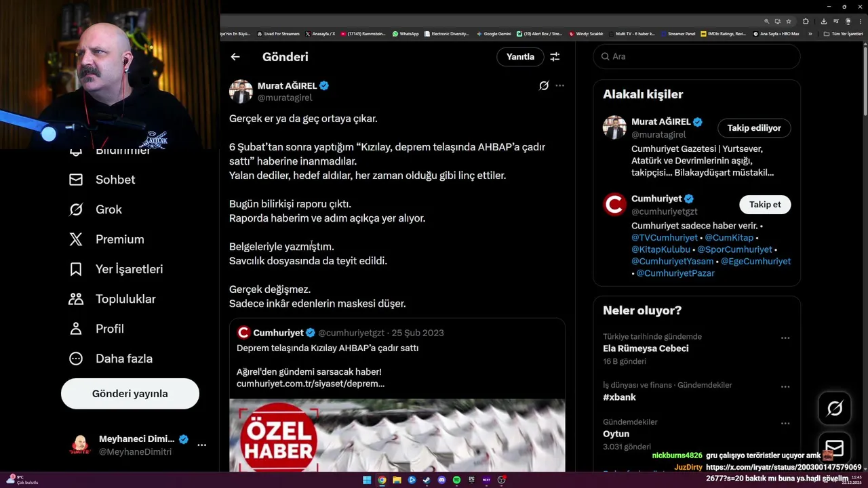
Task: Open the Tüm Yer İşaretleri folder
Action: (x=843, y=34)
